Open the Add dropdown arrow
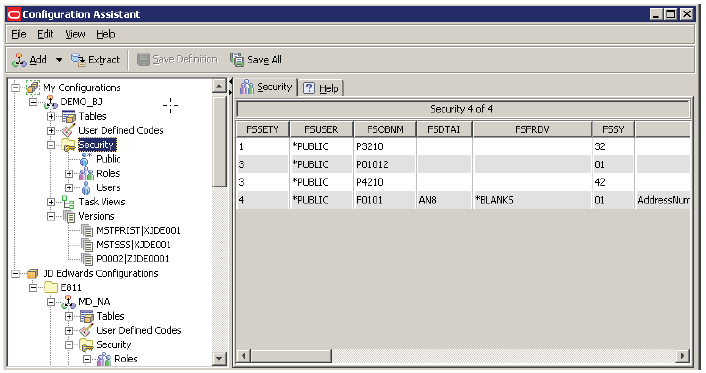Screen dimensions: 706x373 pyautogui.click(x=59, y=60)
